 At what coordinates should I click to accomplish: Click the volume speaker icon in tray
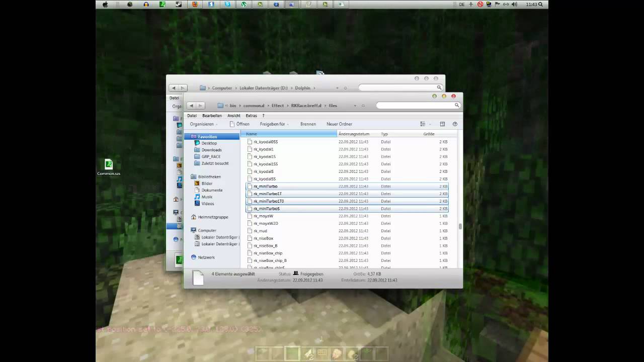click(515, 4)
